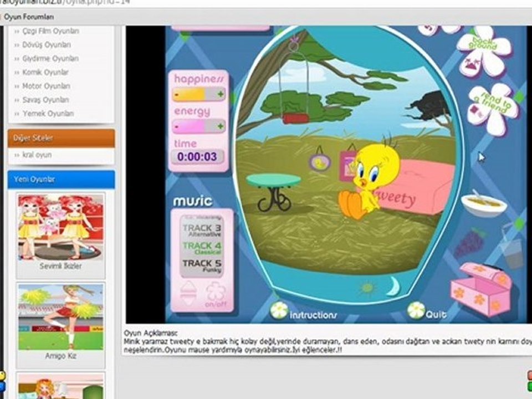The height and width of the screenshot is (399, 532).
Task: Open Motor Oyunları category
Action: pyautogui.click(x=46, y=86)
